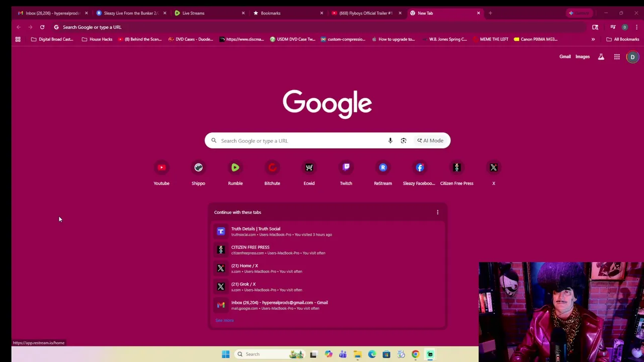Open Google account avatar on page

[x=632, y=57]
